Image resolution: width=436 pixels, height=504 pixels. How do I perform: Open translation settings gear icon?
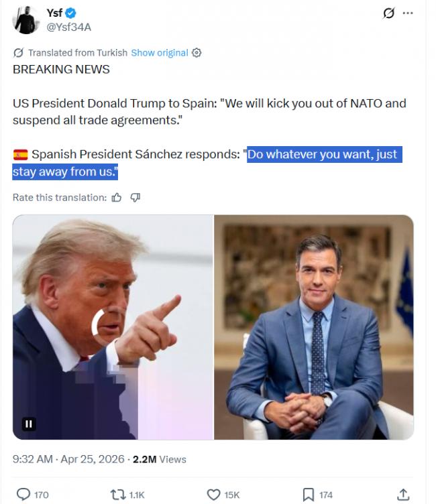coord(197,53)
